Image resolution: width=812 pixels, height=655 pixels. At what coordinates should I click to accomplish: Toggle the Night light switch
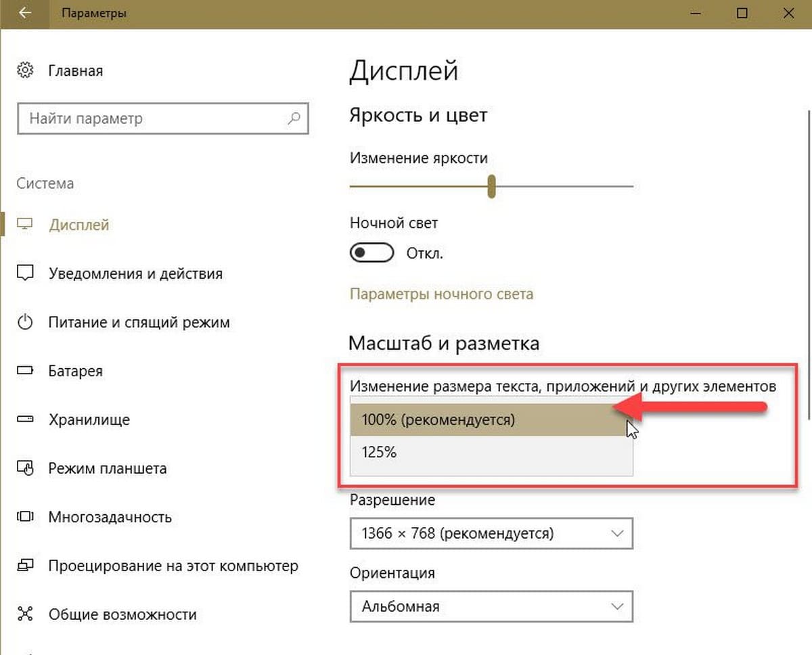click(x=371, y=254)
